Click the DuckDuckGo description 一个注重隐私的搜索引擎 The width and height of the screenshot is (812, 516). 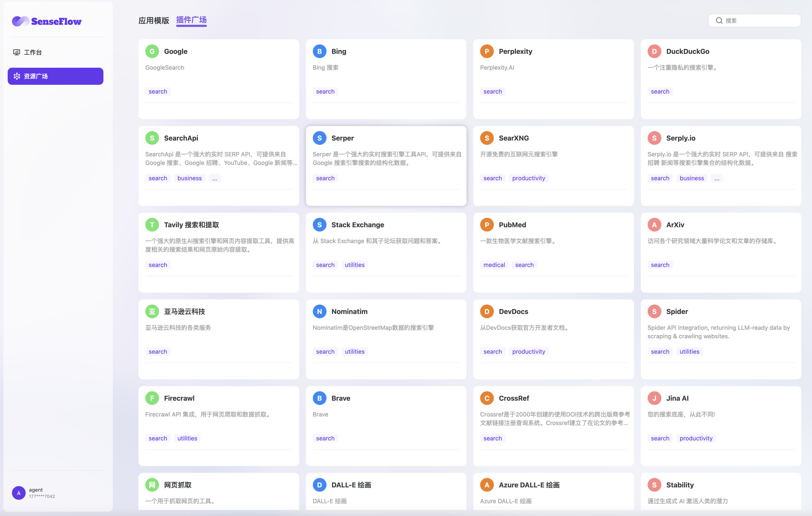point(683,67)
